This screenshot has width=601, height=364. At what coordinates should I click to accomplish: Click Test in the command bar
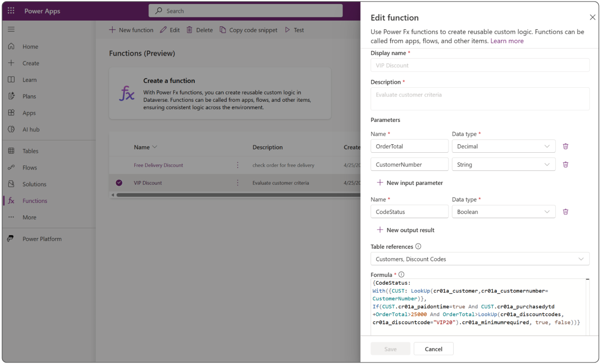click(x=294, y=30)
